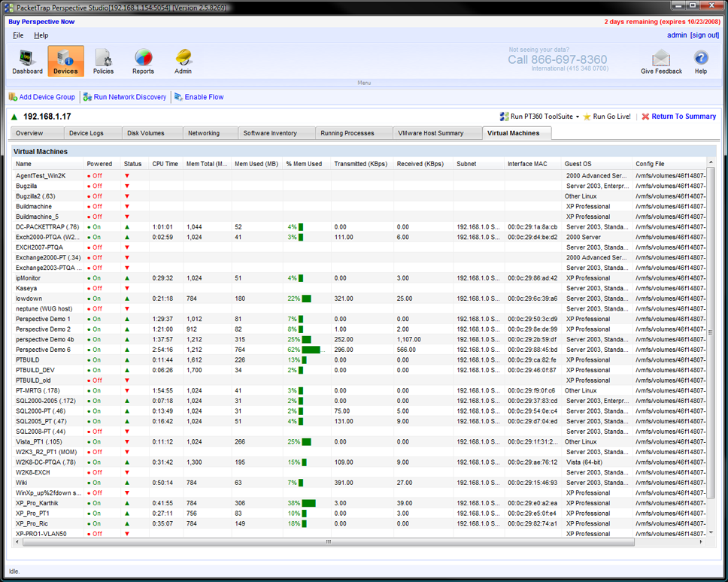
Task: Expand the Run PT360 ToolSuite dropdown arrow
Action: (x=578, y=117)
